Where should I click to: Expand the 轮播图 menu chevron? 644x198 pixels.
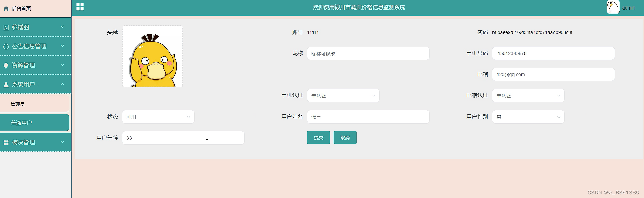coord(62,27)
